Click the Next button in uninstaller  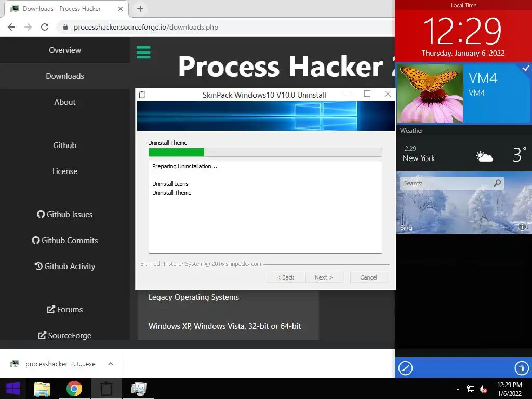click(324, 277)
